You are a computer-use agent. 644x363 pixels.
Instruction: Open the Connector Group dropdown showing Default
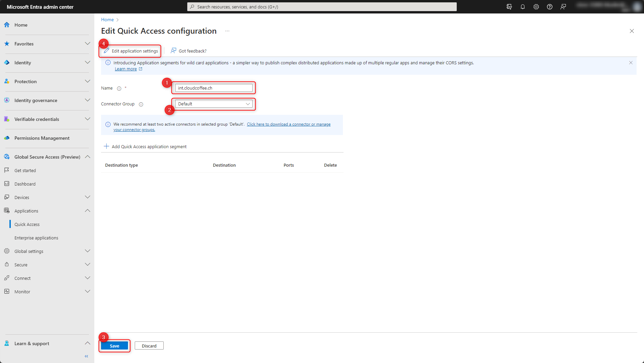pos(214,104)
